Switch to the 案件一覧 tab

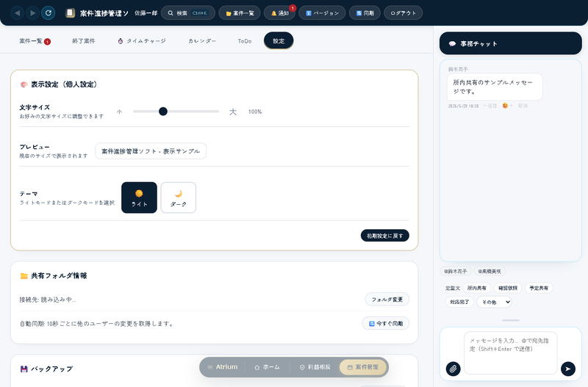[35, 41]
